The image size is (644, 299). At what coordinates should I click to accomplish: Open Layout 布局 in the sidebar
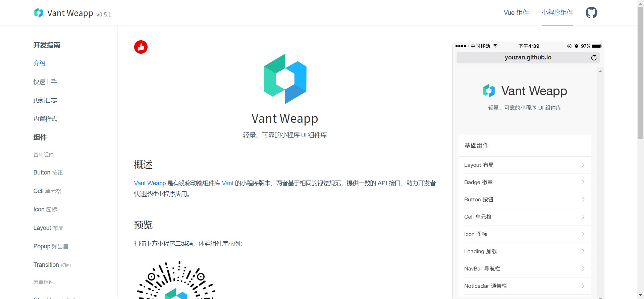tap(48, 228)
